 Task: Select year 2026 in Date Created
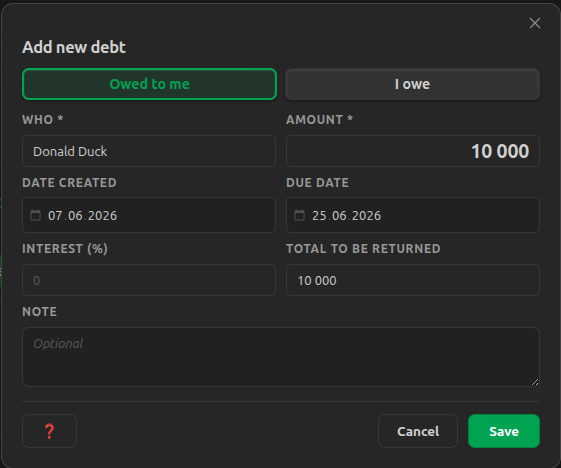pos(102,215)
